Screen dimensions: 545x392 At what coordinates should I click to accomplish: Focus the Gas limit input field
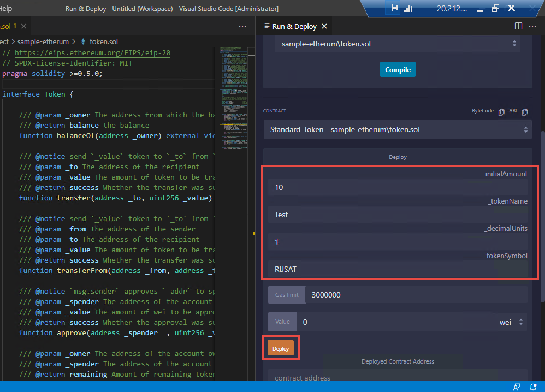[x=415, y=295]
